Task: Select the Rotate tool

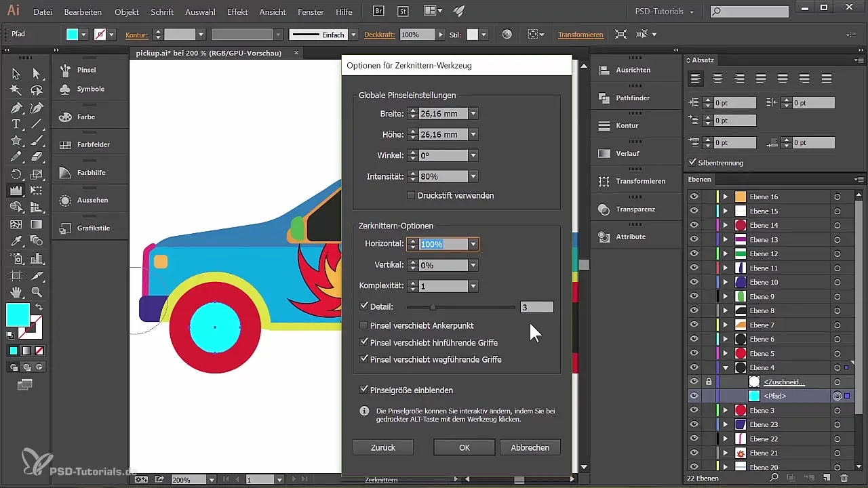Action: pyautogui.click(x=16, y=174)
